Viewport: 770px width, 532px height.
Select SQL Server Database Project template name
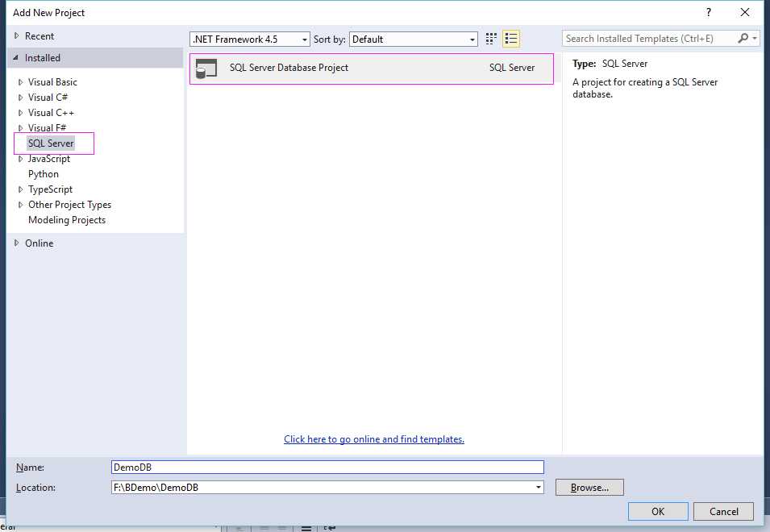coord(289,68)
